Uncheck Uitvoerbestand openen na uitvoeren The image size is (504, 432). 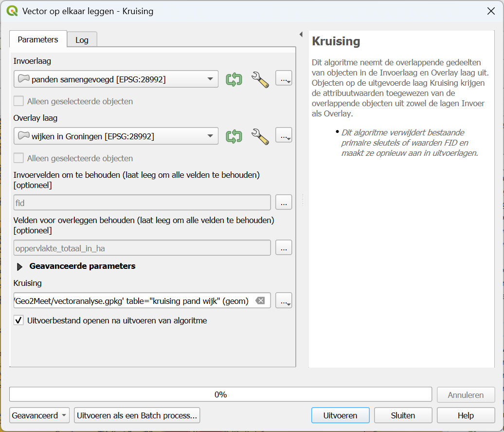pyautogui.click(x=18, y=320)
